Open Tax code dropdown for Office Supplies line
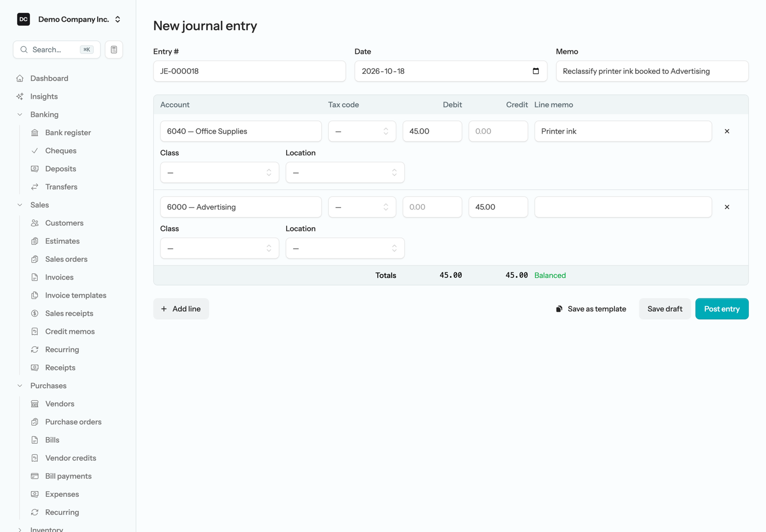Viewport: 766px width, 532px height. pyautogui.click(x=362, y=131)
